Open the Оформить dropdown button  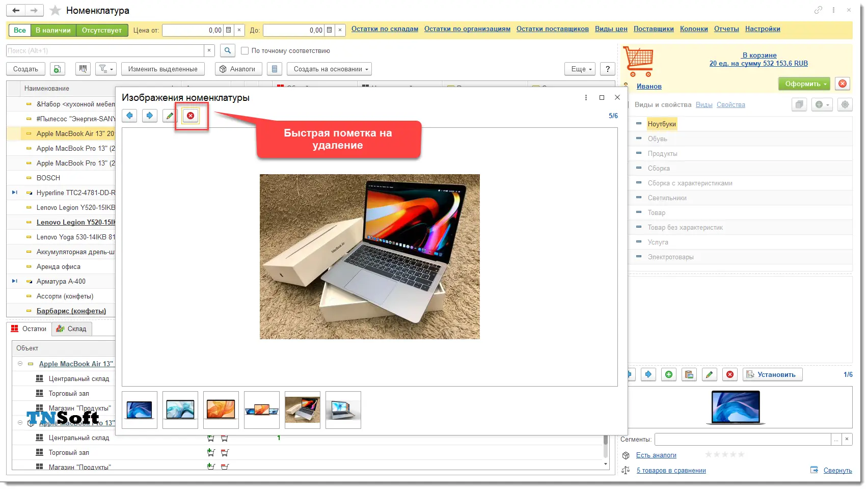coord(804,84)
